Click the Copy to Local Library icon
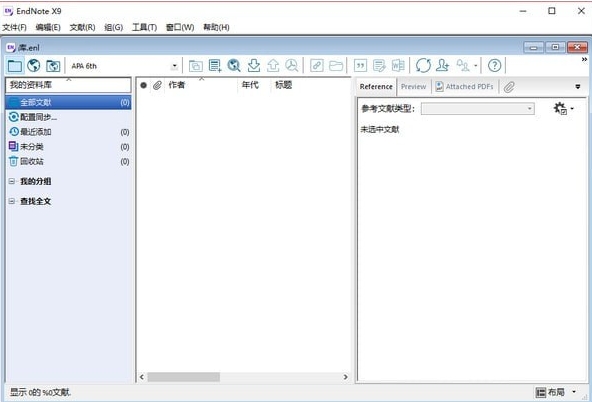This screenshot has height=402, width=592. (196, 66)
